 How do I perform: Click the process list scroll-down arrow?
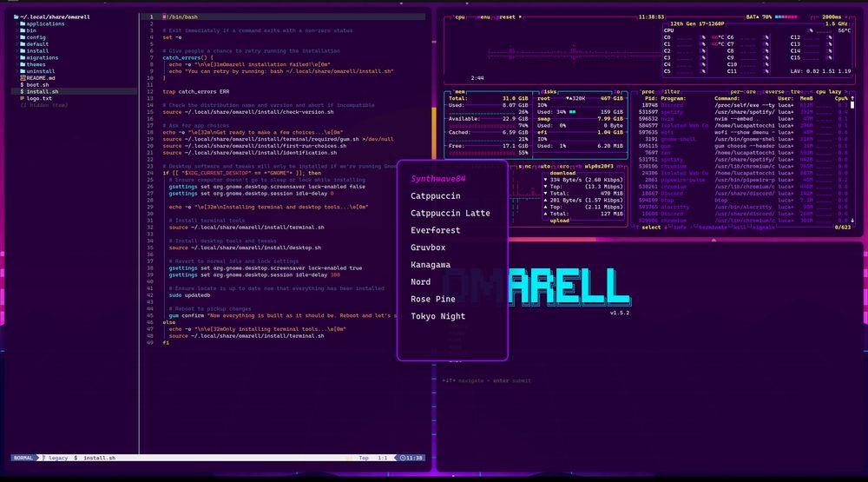tap(852, 221)
